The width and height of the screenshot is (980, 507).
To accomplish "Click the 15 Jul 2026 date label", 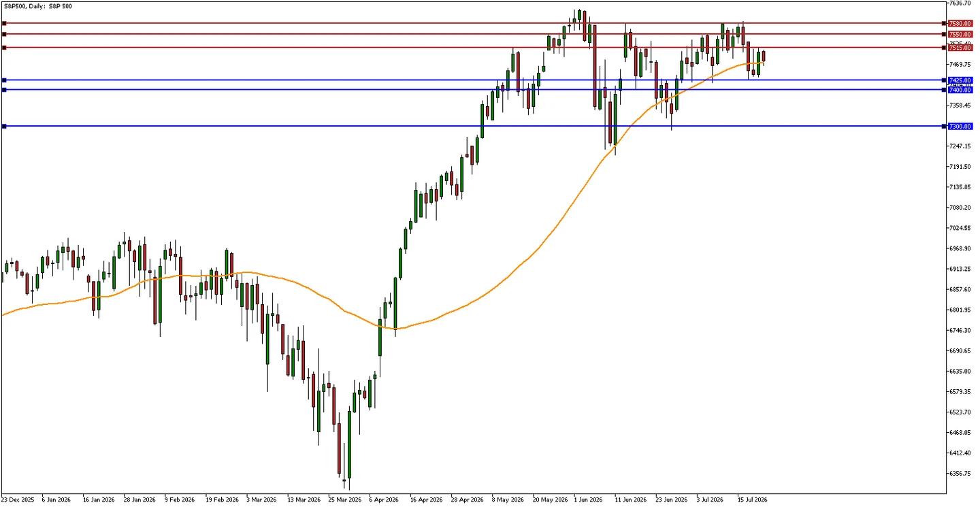I will (752, 499).
